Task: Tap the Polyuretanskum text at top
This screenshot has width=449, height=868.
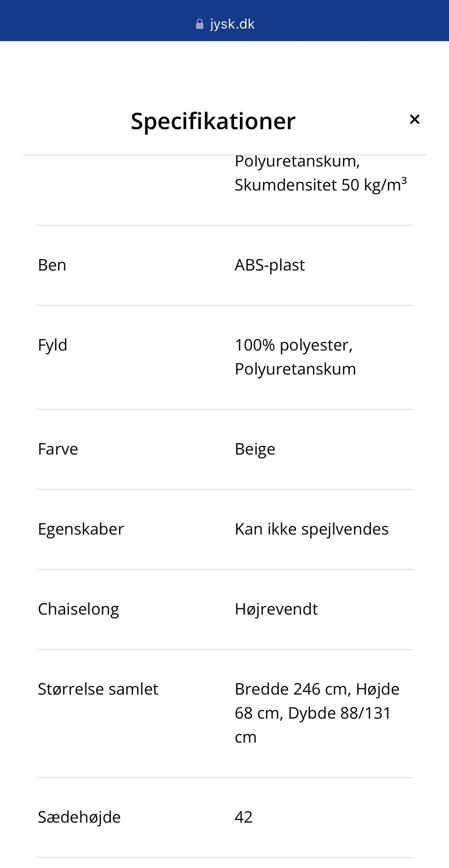Action: [x=297, y=161]
